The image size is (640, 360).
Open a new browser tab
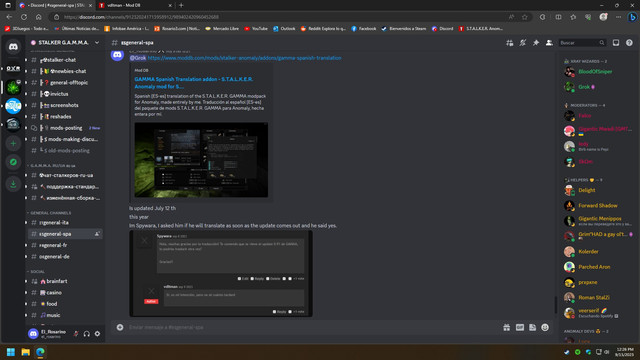[181, 5]
